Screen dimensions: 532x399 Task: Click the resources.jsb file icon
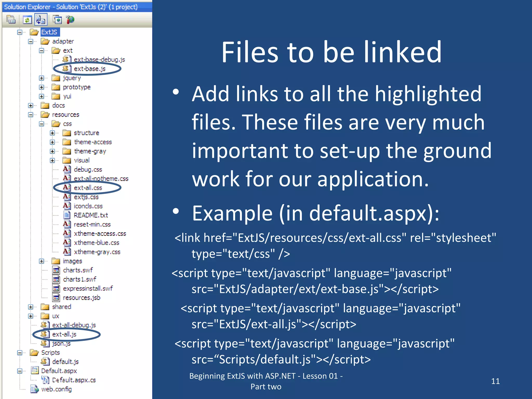tap(56, 298)
